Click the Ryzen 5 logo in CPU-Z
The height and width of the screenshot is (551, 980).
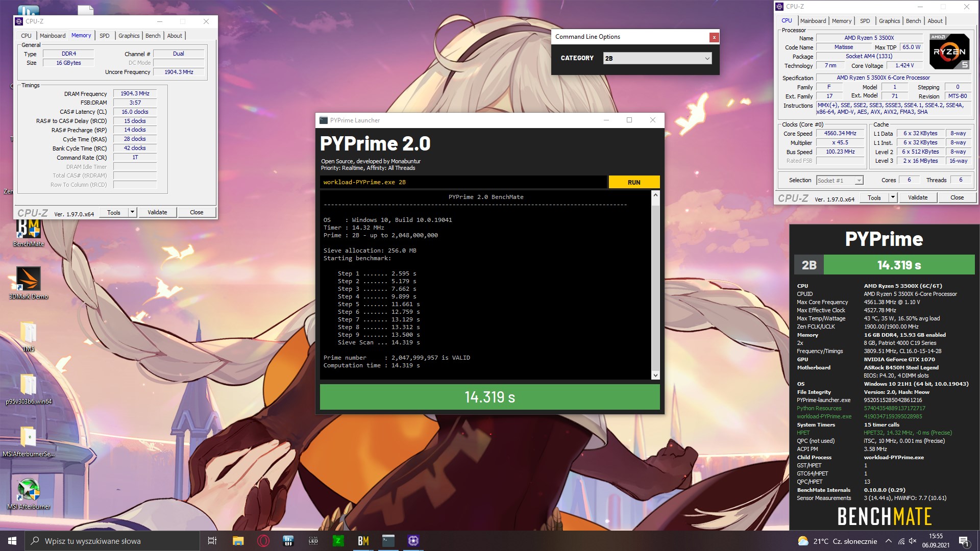[x=949, y=51]
